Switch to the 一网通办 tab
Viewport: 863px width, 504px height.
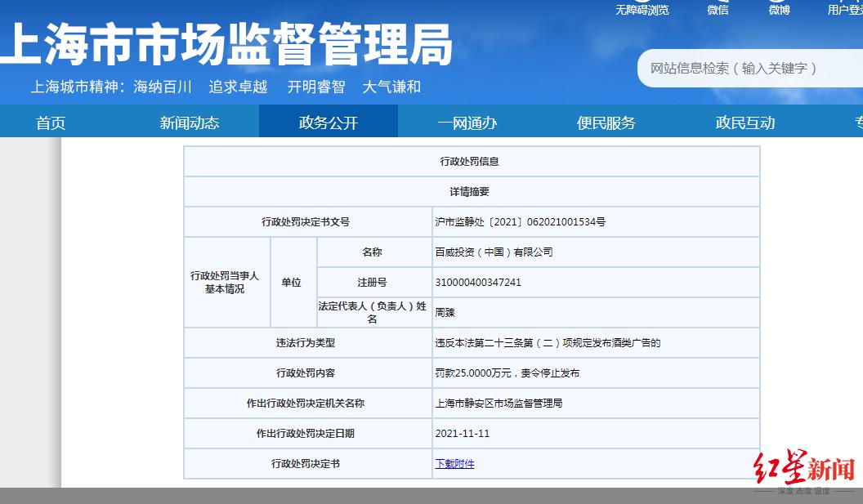467,123
